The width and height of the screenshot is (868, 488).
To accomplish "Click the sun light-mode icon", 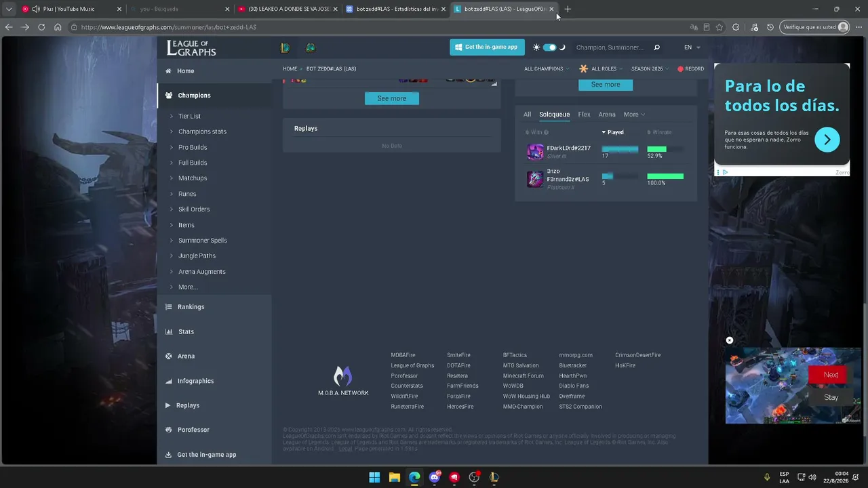I will click(536, 47).
